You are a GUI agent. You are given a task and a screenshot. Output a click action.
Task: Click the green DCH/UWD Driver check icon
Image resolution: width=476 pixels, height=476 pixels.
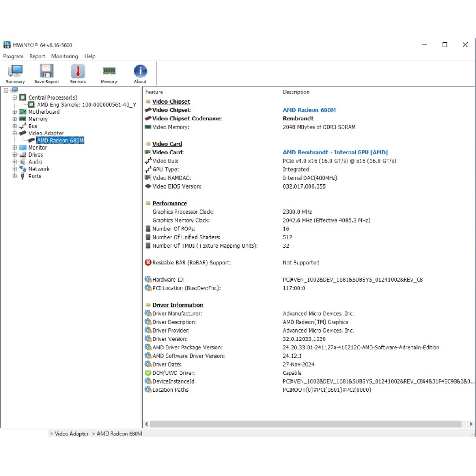(148, 373)
